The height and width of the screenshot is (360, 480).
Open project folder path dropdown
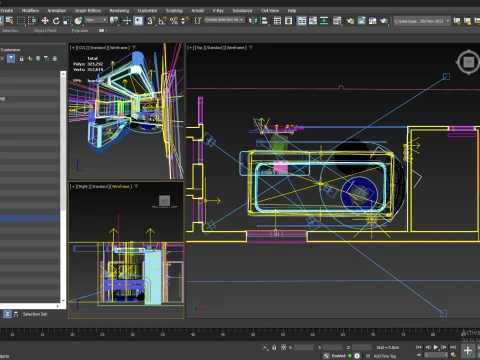[422, 21]
